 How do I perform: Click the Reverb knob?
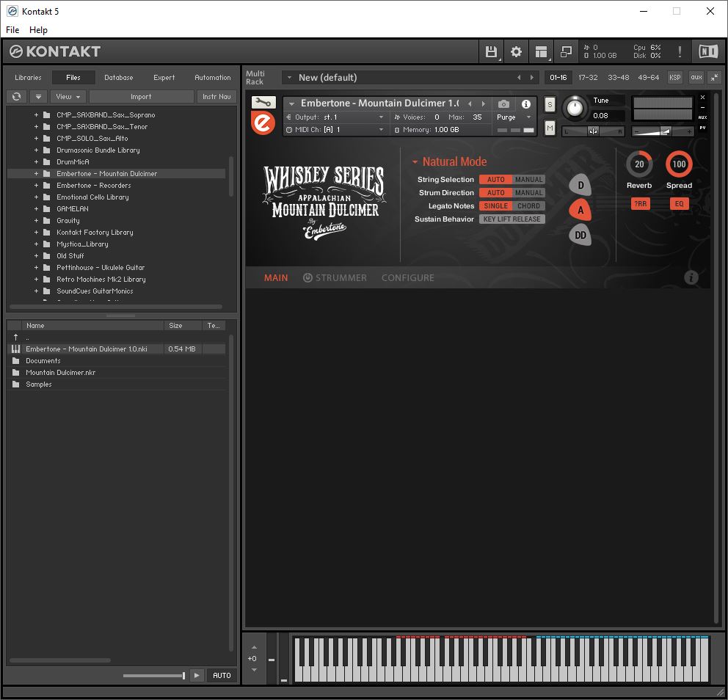(639, 164)
